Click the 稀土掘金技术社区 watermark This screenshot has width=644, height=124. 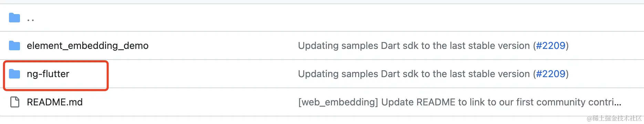click(614, 118)
